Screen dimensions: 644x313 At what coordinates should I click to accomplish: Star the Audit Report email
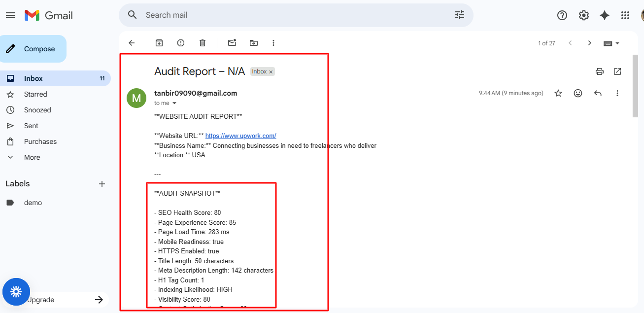(558, 93)
